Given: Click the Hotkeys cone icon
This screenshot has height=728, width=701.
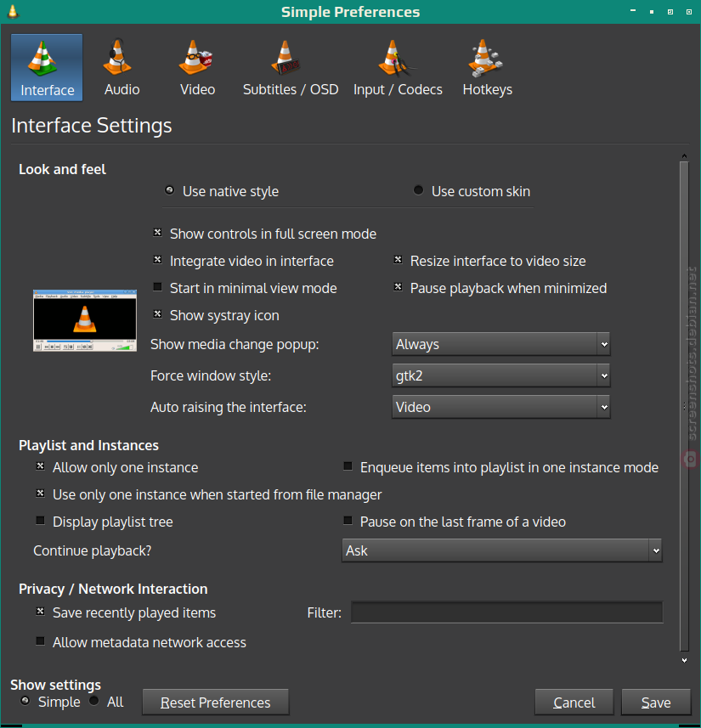Looking at the screenshot, I should (x=485, y=58).
